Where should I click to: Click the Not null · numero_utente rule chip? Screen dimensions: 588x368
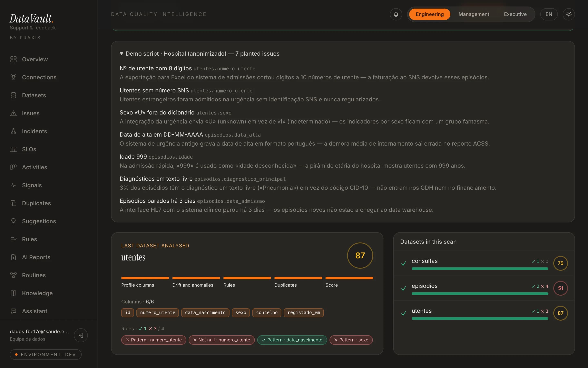click(222, 340)
